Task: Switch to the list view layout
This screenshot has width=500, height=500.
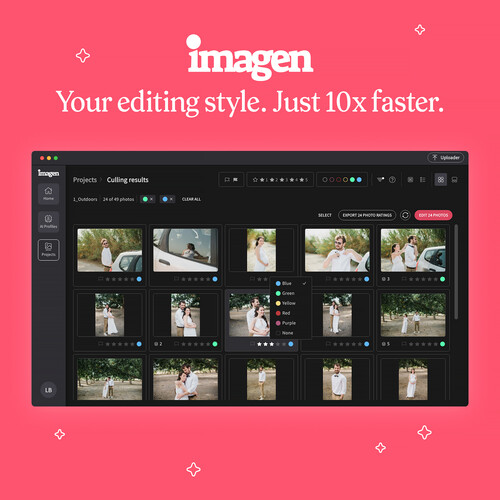Action: 423,180
